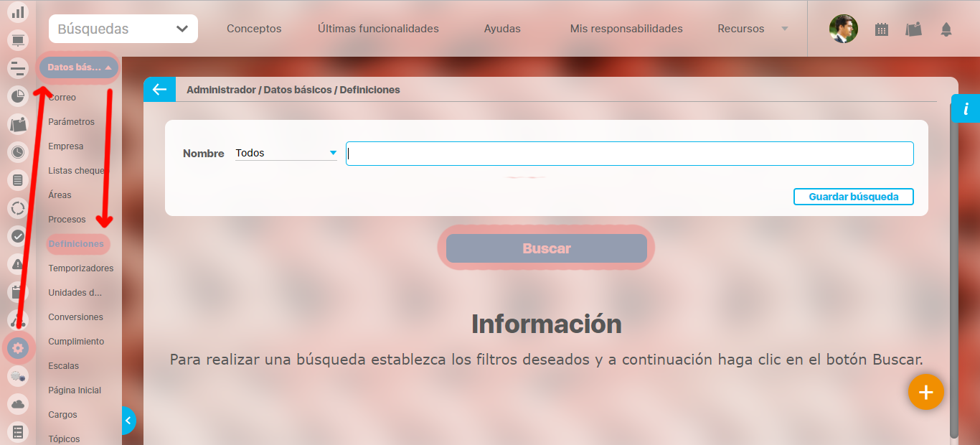The height and width of the screenshot is (445, 980).
Task: Click the pinned notes icon
Action: pyautogui.click(x=913, y=29)
